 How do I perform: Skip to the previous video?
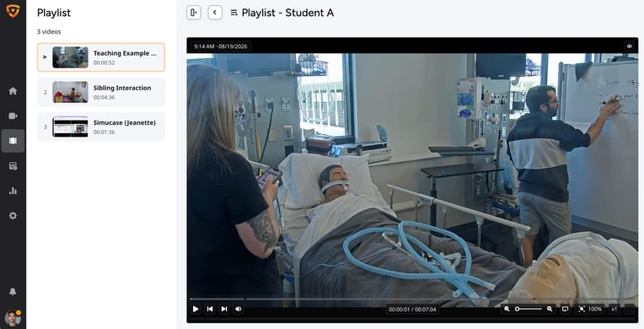(210, 309)
